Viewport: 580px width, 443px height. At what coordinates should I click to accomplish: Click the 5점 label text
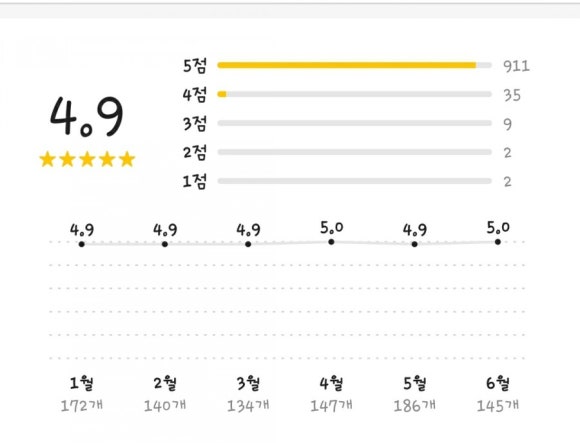(195, 66)
